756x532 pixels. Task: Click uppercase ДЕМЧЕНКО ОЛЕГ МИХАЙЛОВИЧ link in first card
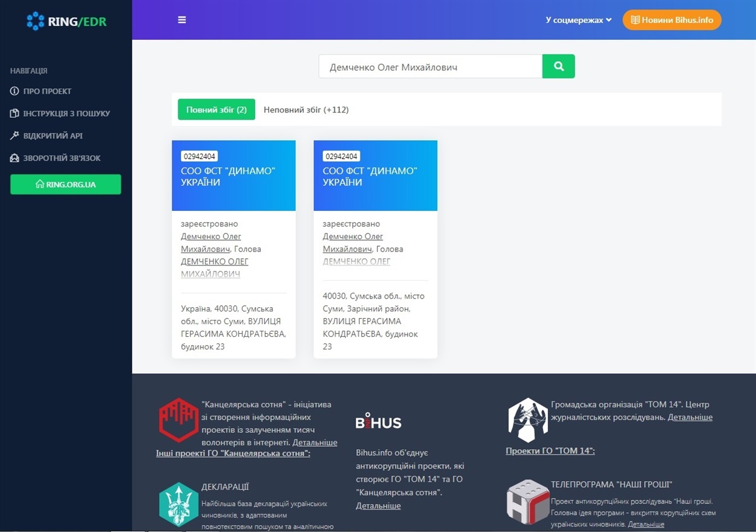215,268
